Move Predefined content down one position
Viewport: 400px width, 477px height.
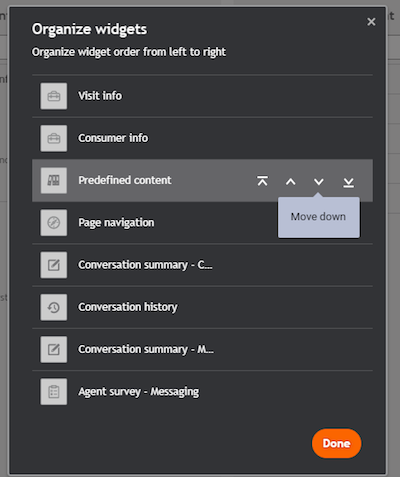pyautogui.click(x=319, y=181)
